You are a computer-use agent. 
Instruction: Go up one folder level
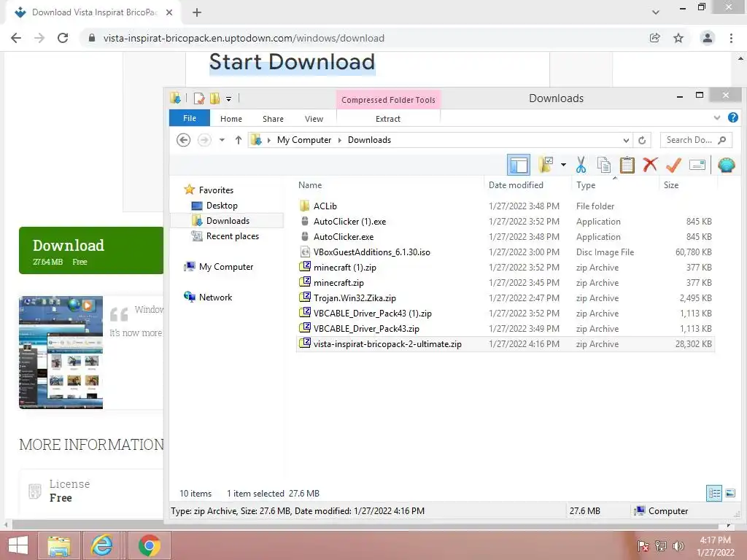[239, 140]
